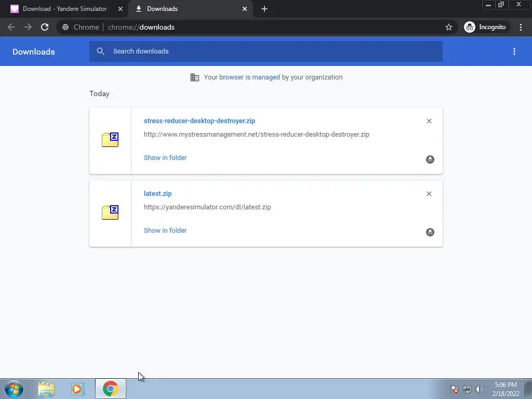The width and height of the screenshot is (532, 399).
Task: Switch to the Download - Yandere Simulator tab
Action: coord(64,9)
